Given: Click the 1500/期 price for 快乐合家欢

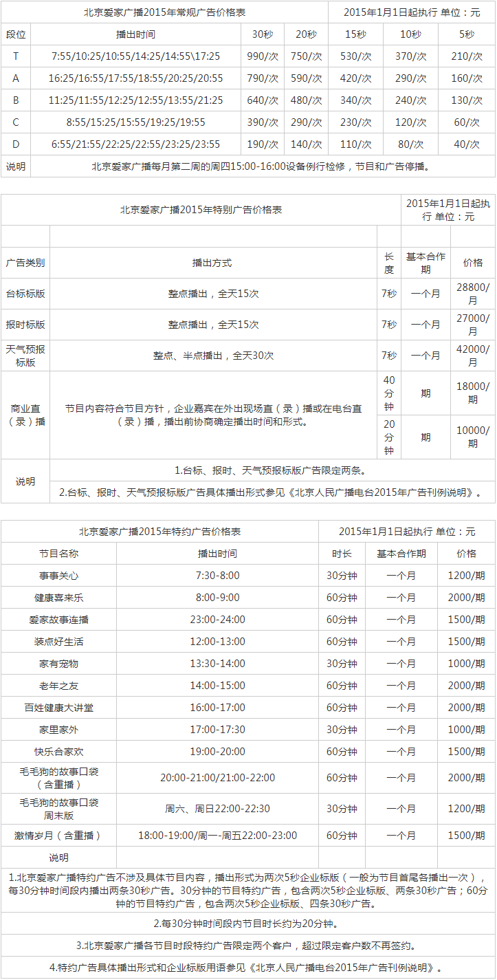Looking at the screenshot, I should pos(466,752).
